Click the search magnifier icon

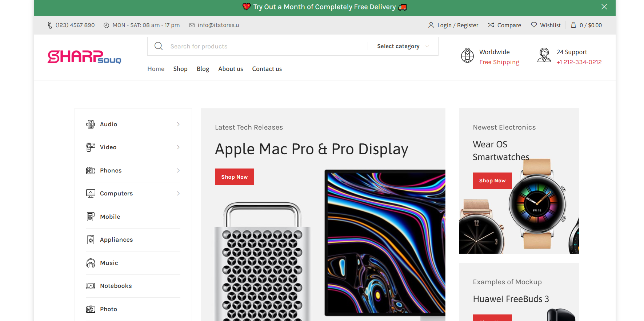point(159,46)
